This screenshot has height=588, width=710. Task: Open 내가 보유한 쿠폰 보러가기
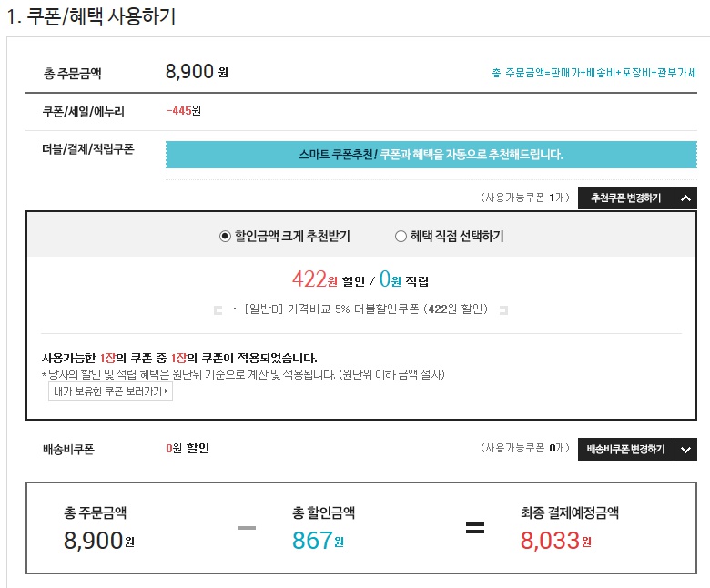coord(110,391)
